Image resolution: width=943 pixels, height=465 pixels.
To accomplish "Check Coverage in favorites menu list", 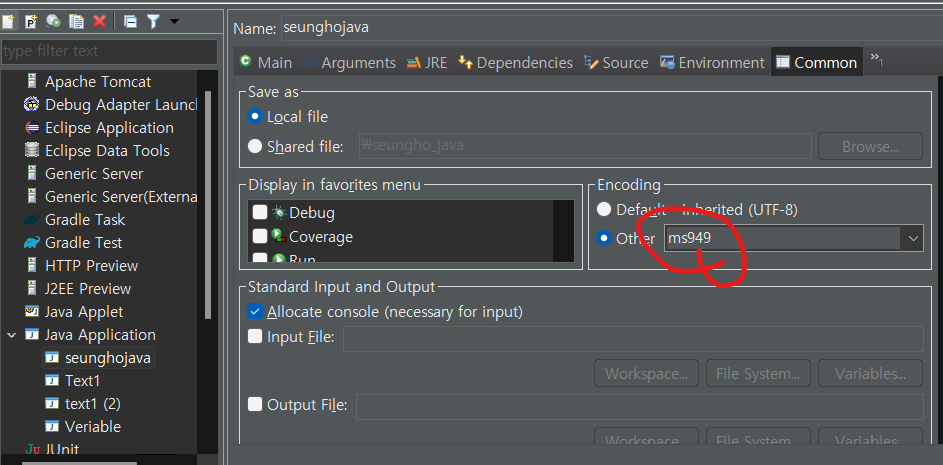I will point(260,236).
